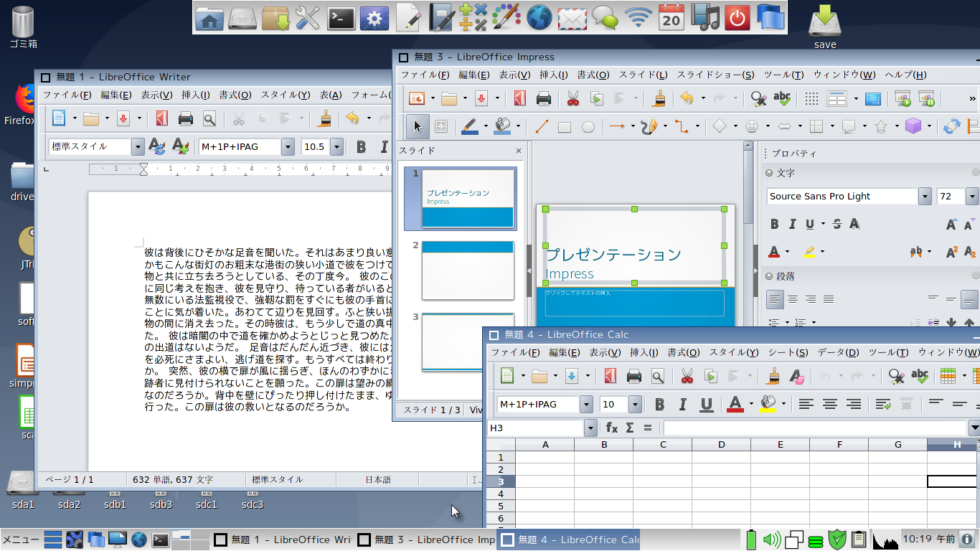Image resolution: width=980 pixels, height=551 pixels.
Task: Click the formula input line in Calc
Action: 815,428
